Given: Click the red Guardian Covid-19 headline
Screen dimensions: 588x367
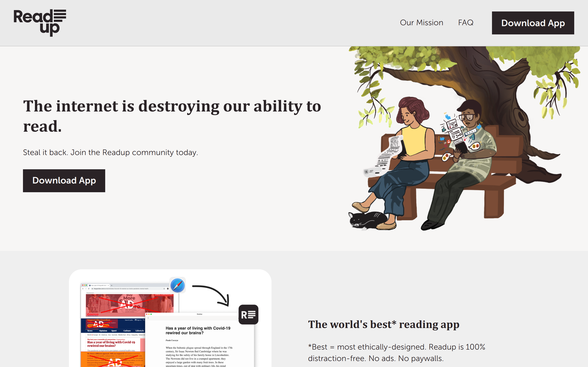Looking at the screenshot, I should coord(111,344).
